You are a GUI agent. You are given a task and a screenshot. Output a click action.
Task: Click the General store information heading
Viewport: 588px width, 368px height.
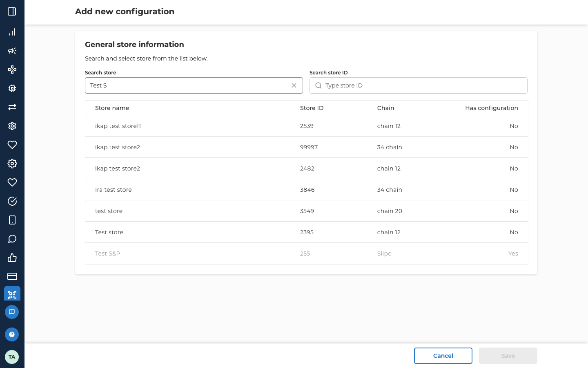[x=134, y=45]
